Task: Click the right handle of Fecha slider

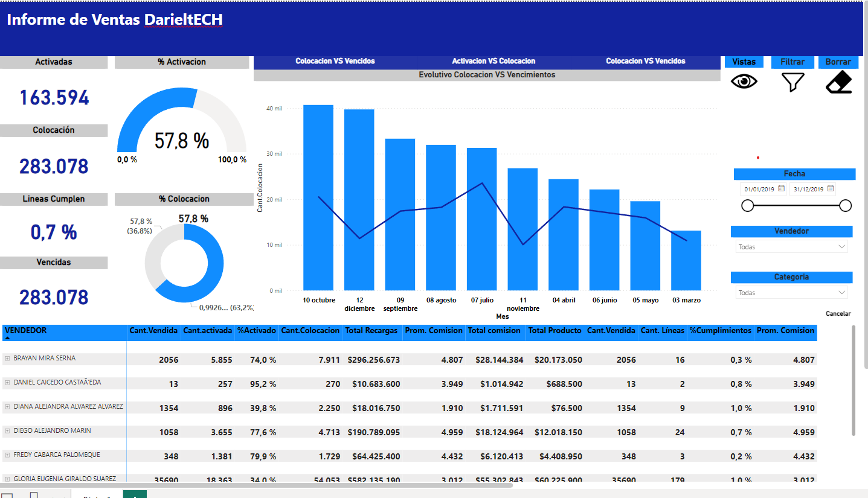Action: pyautogui.click(x=846, y=206)
